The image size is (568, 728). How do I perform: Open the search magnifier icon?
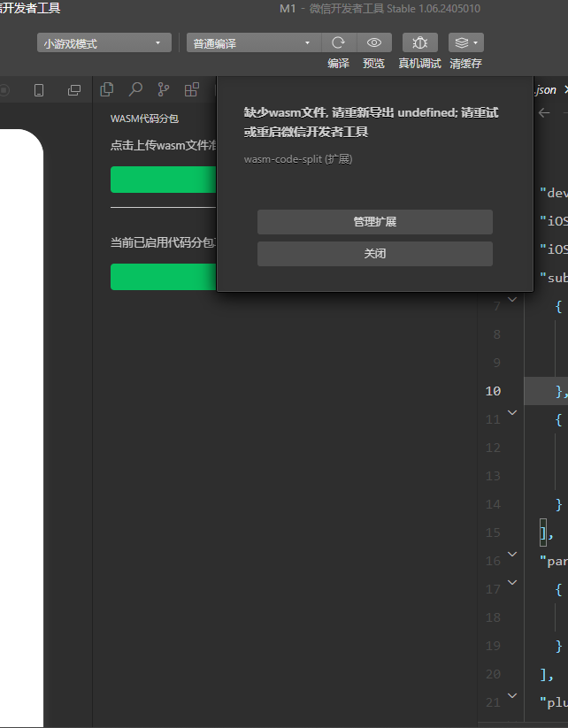pyautogui.click(x=135, y=89)
